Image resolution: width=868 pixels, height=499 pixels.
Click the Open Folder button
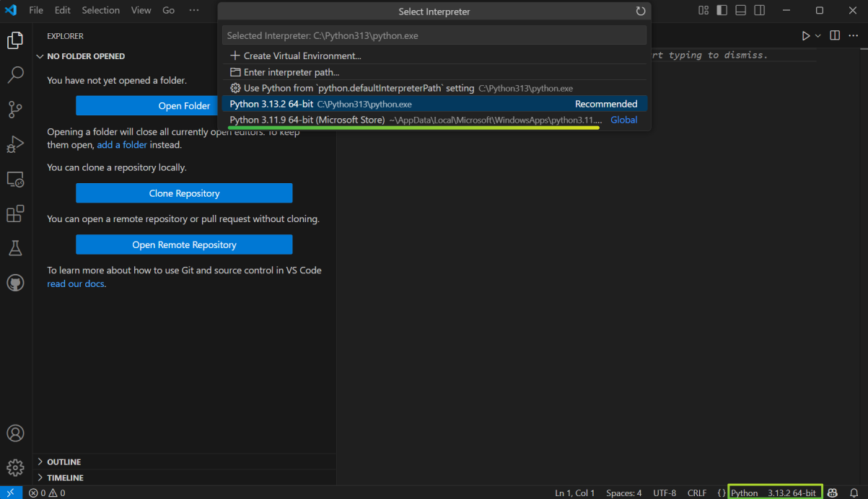[184, 105]
